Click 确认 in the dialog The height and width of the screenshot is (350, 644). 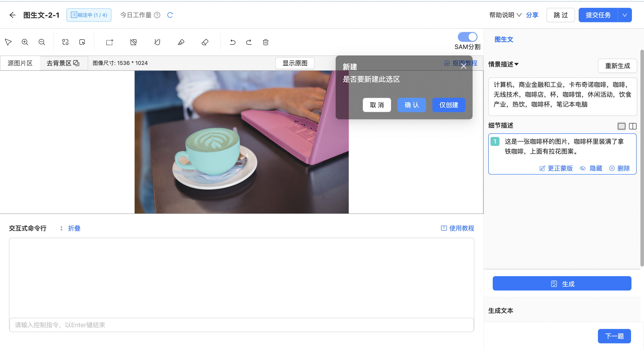(412, 105)
